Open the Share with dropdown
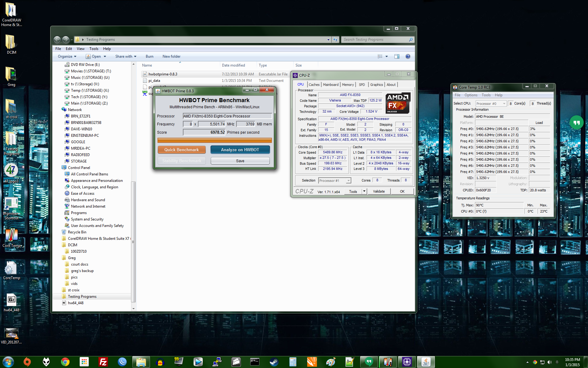The height and width of the screenshot is (368, 588). [126, 56]
